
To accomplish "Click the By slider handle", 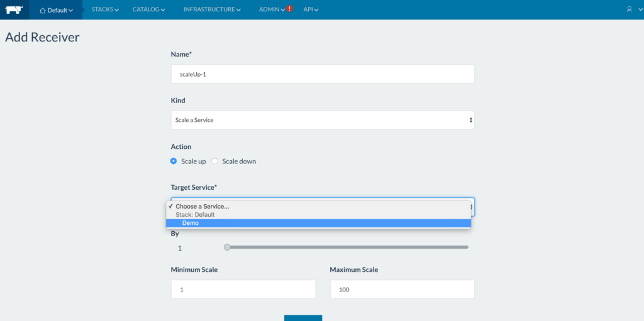I will click(x=228, y=247).
